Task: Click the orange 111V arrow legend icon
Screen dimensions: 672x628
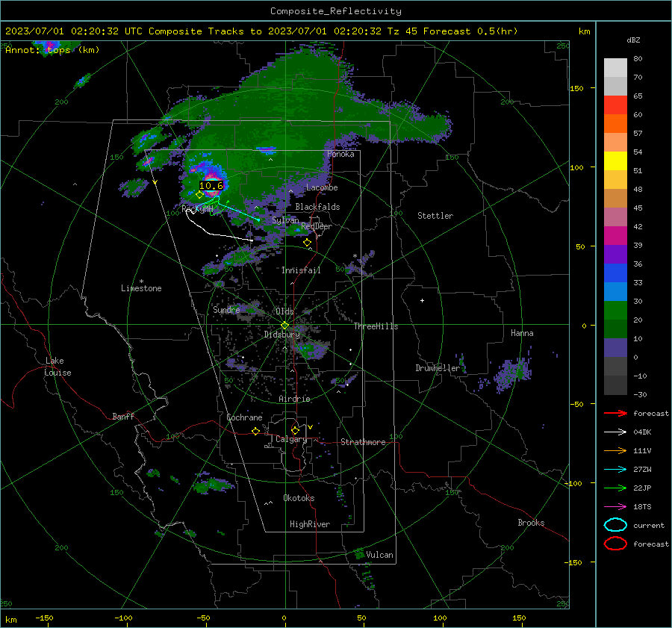Action: pyautogui.click(x=615, y=450)
